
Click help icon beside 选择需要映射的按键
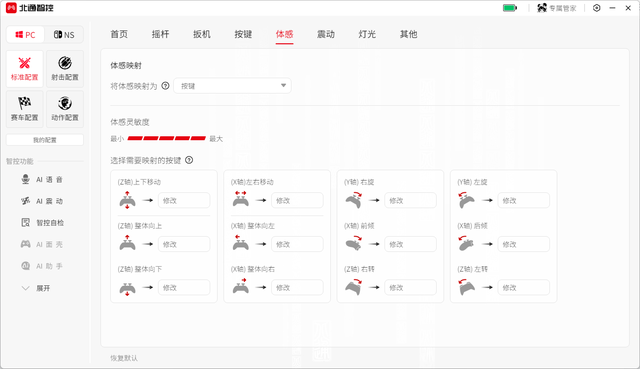coord(189,160)
